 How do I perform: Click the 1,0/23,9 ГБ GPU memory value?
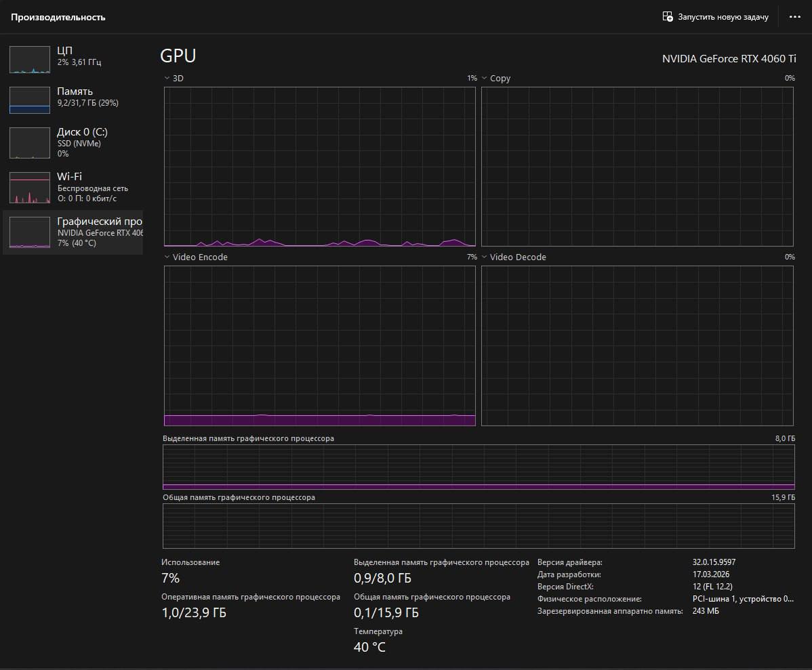(x=195, y=612)
